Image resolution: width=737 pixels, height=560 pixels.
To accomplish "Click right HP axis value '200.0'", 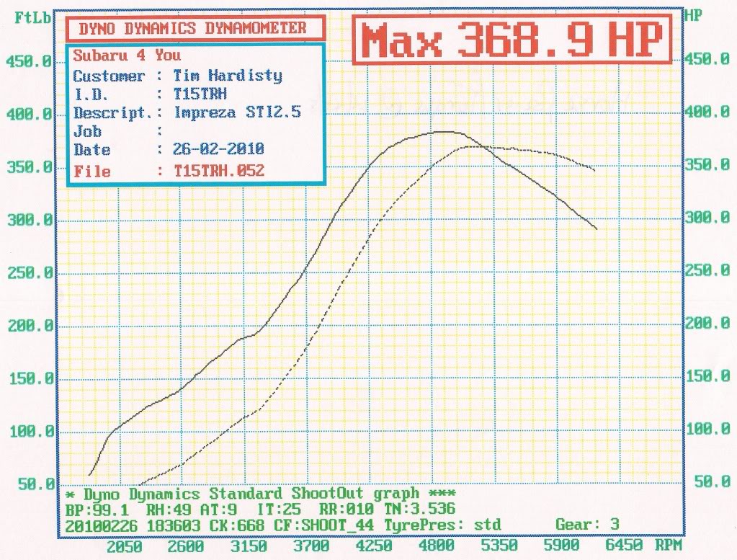I will tap(708, 323).
